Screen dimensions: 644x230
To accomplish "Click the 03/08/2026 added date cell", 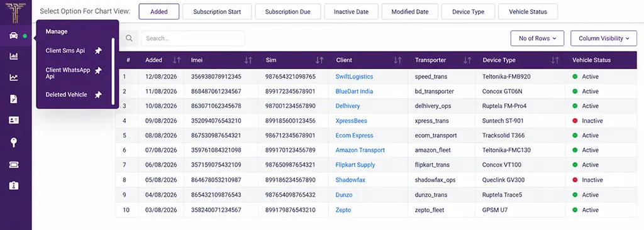I will 161,210.
